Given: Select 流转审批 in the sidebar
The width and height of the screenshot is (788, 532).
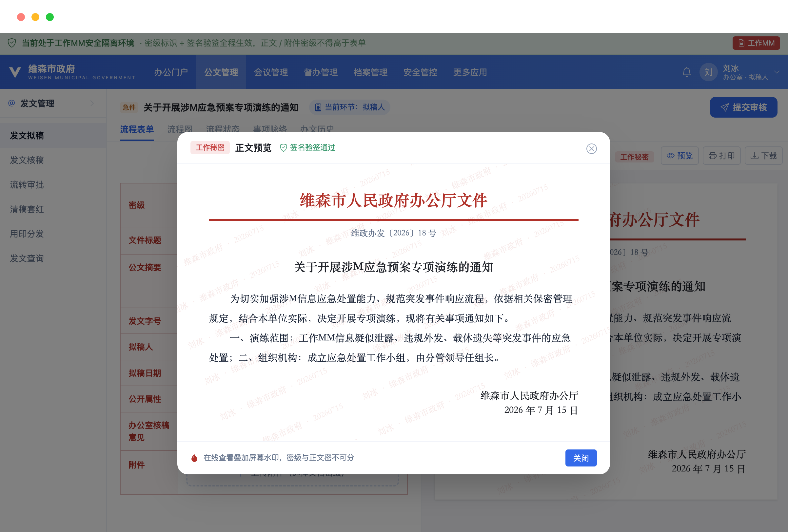Looking at the screenshot, I should [53, 185].
